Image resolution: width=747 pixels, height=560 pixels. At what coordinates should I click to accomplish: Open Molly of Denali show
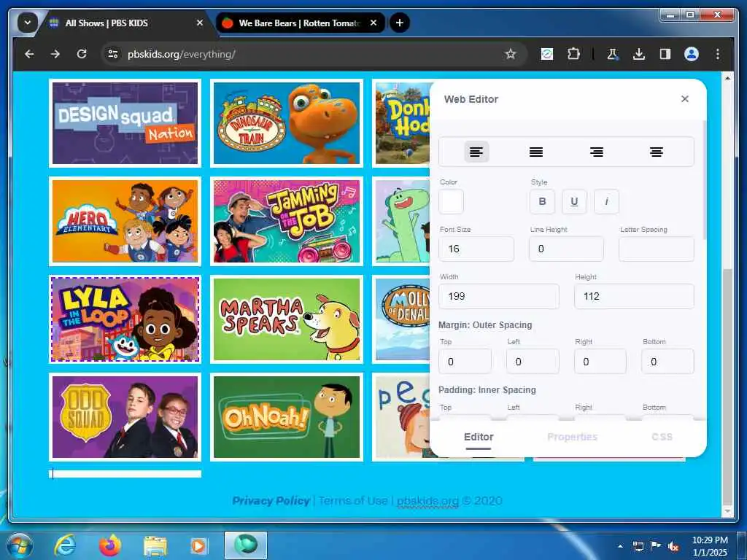401,319
